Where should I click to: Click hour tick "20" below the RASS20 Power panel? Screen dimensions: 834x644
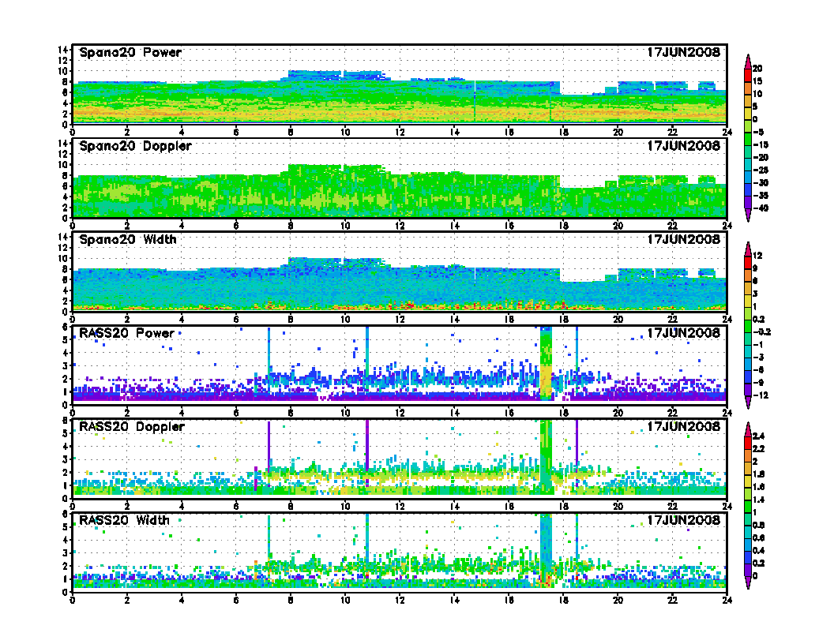(x=618, y=413)
